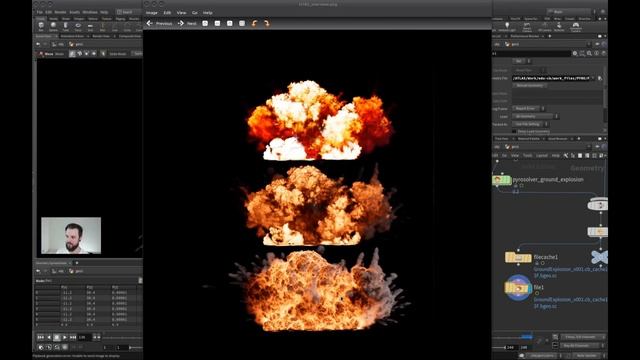This screenshot has width=640, height=360.
Task: Open Houdini Windows menu
Action: pyautogui.click(x=90, y=12)
